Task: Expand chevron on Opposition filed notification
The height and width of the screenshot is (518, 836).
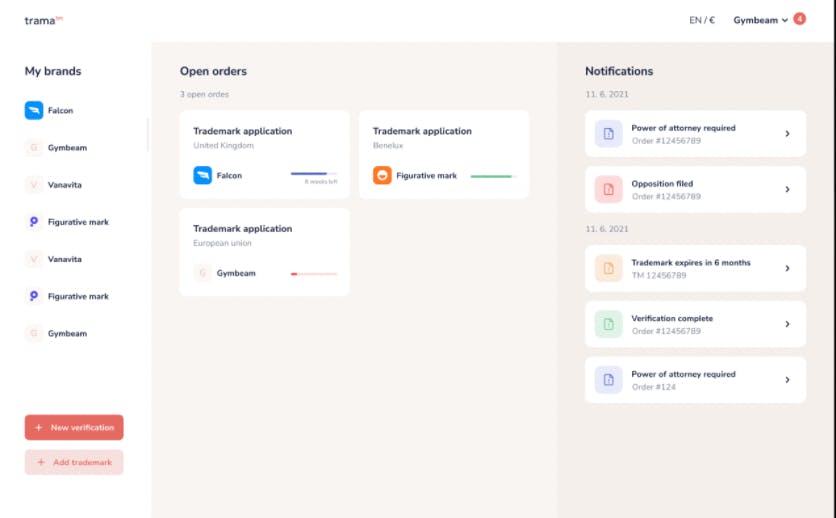Action: click(787, 189)
